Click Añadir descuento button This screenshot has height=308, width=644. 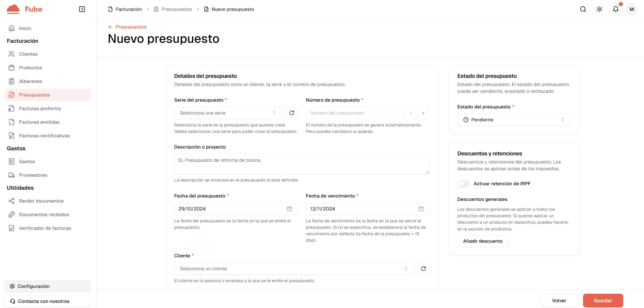(x=483, y=241)
